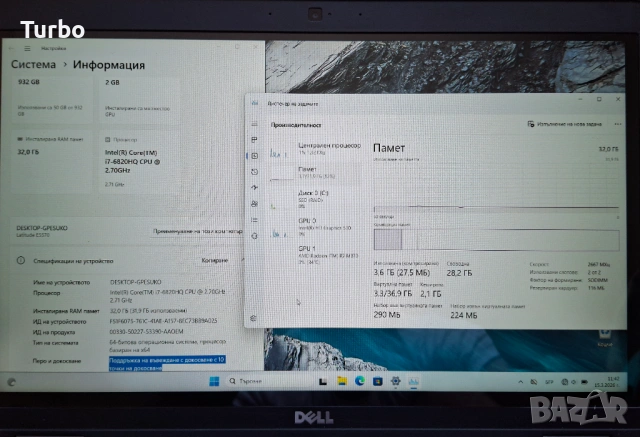Click the back arrow in Settings window
The image size is (640, 437).
pyautogui.click(x=11, y=49)
